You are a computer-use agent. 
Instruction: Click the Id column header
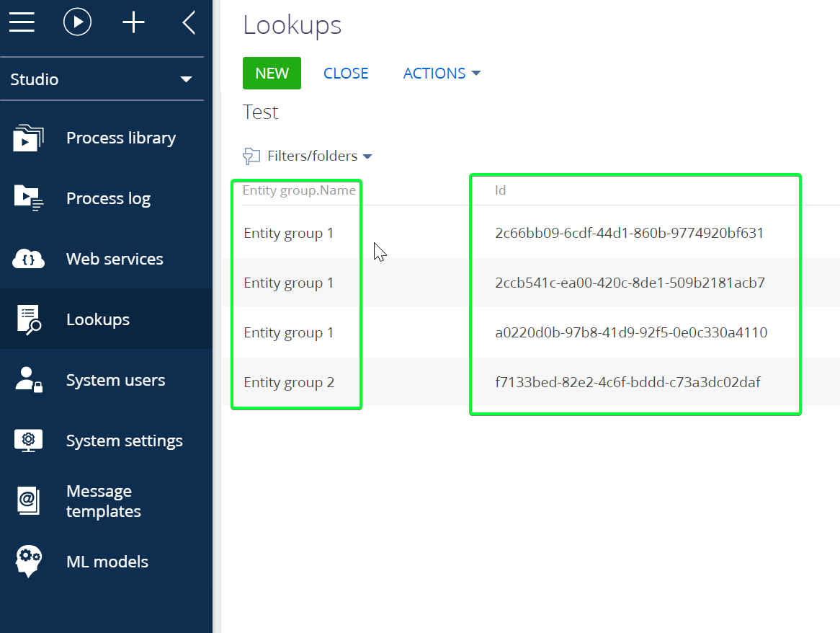click(x=500, y=190)
